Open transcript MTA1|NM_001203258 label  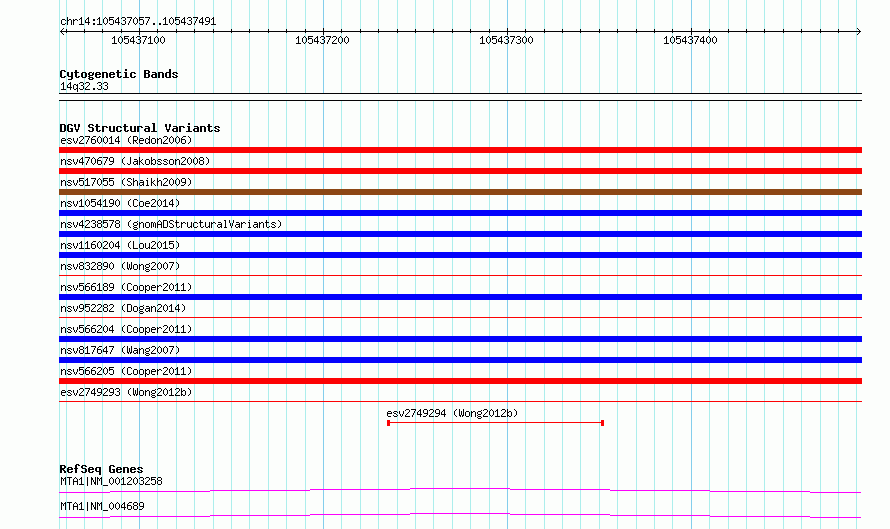click(111, 481)
